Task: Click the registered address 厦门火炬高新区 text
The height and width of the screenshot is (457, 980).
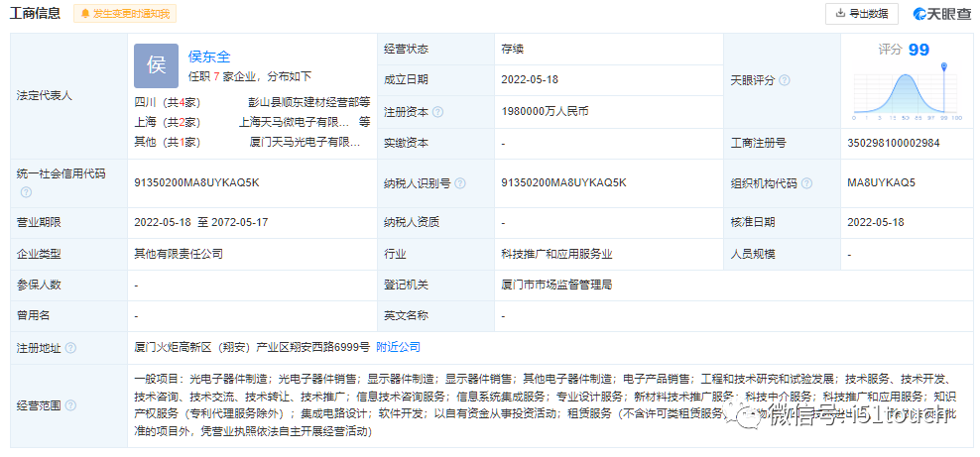Action: click(252, 347)
